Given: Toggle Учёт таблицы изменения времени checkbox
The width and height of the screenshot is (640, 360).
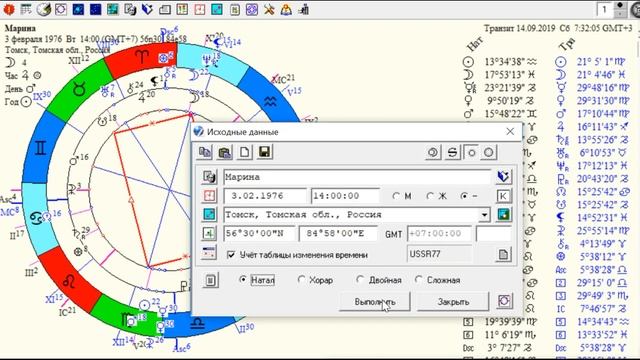Looking at the screenshot, I should [x=231, y=255].
